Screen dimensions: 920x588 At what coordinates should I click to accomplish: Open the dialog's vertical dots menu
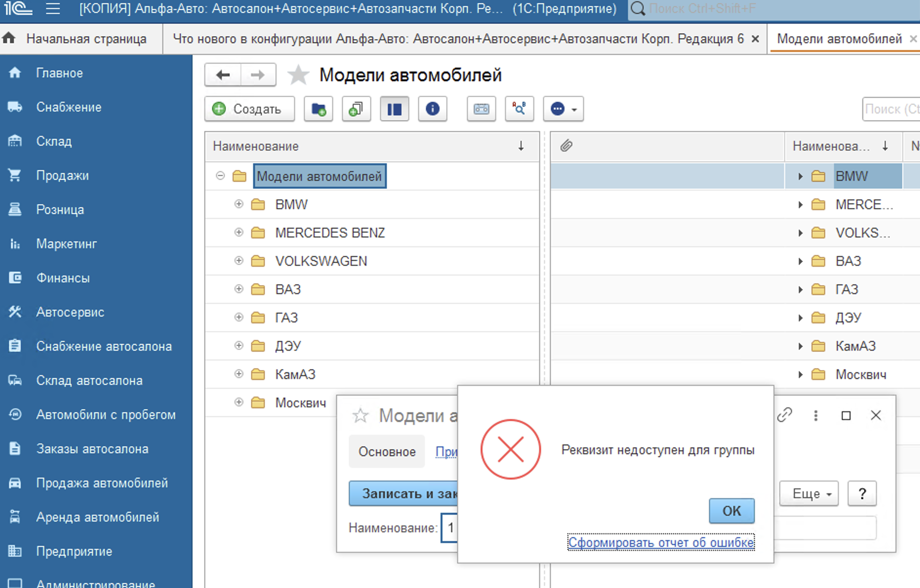click(815, 415)
